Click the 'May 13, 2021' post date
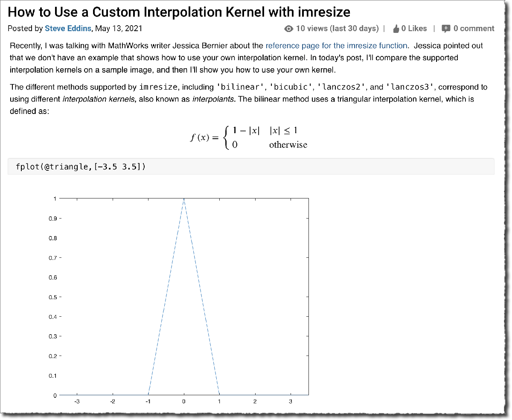Viewport: 512px width, 420px height. click(119, 29)
